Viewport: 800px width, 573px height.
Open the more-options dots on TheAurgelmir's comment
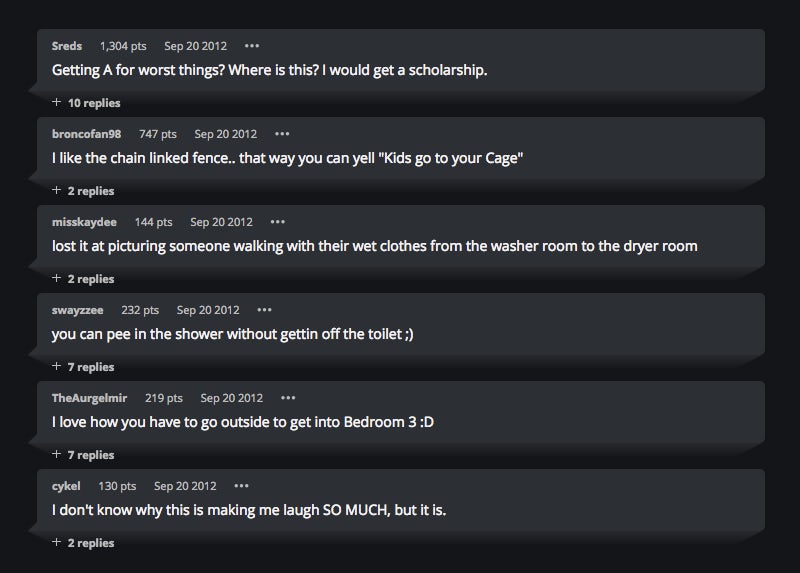[288, 398]
